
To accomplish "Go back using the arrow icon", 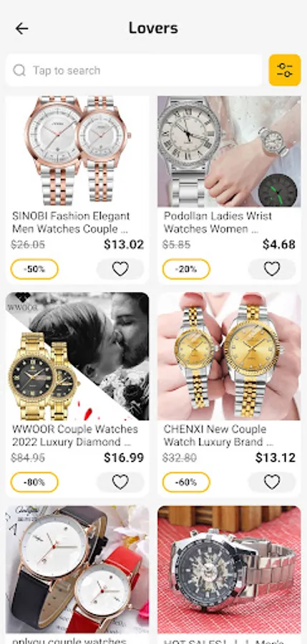I will [x=21, y=29].
